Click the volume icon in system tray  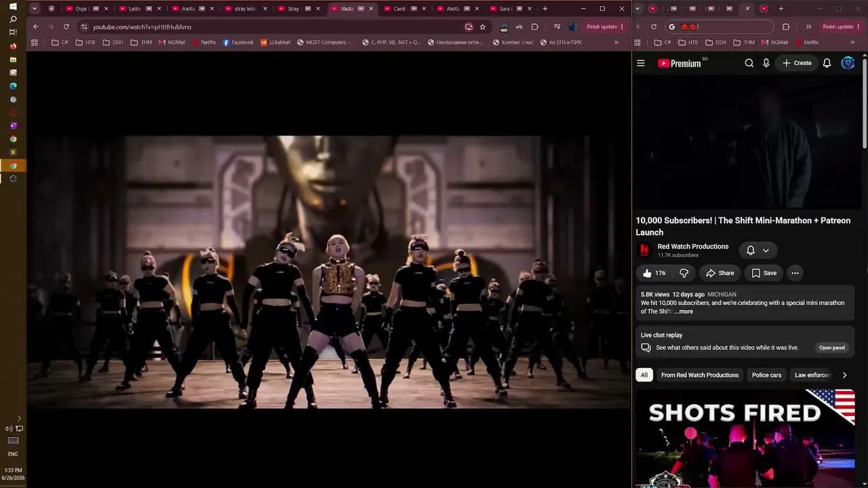9,428
